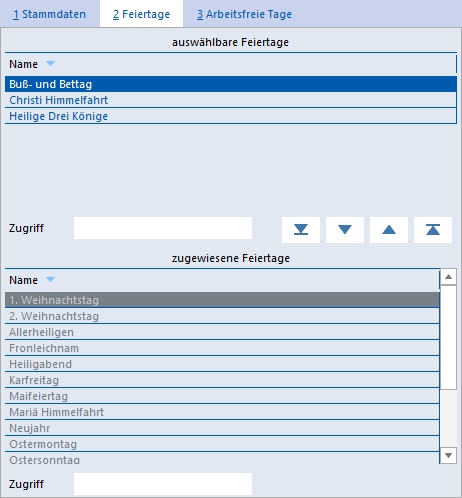Toggle sort arrow beside Name in zugewiesene Feiertage

coord(50,279)
